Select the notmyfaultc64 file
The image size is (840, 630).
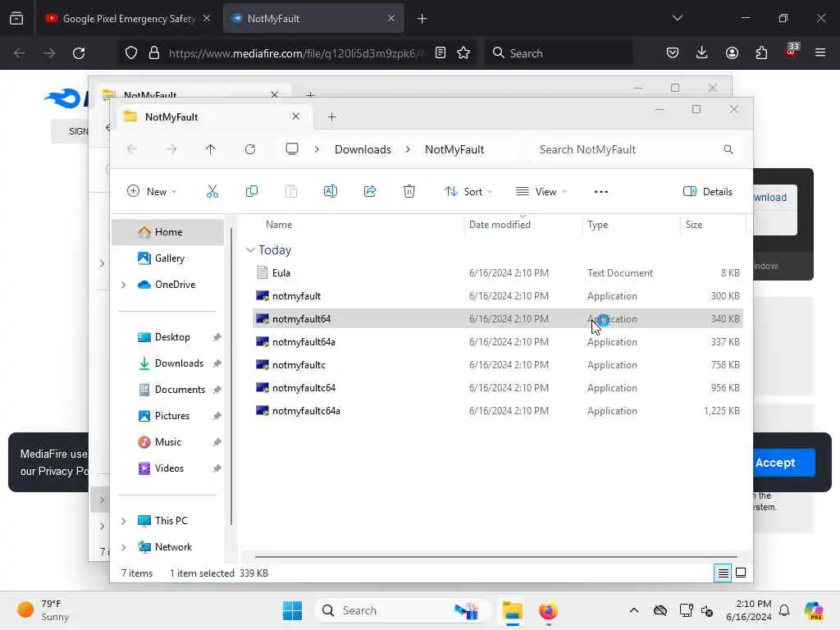coord(498,388)
